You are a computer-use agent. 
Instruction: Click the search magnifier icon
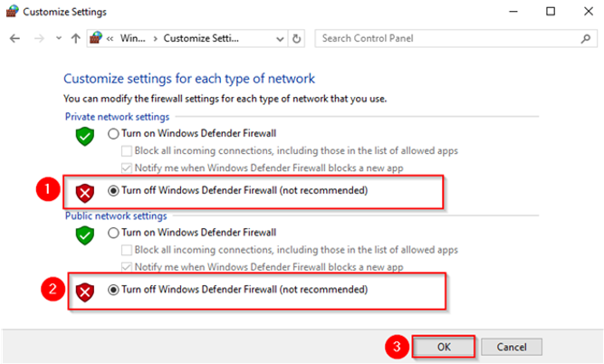(x=588, y=39)
